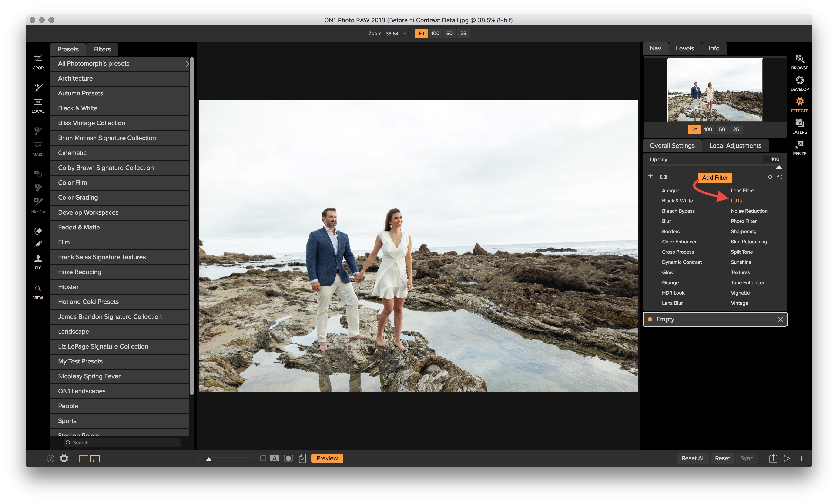Click the presets Search field

(x=122, y=443)
